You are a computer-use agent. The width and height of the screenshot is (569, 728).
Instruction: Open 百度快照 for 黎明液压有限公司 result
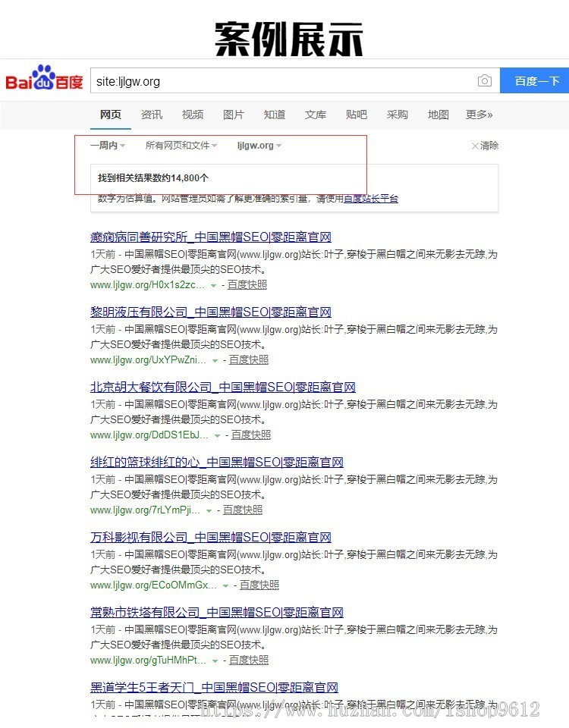coord(249,359)
